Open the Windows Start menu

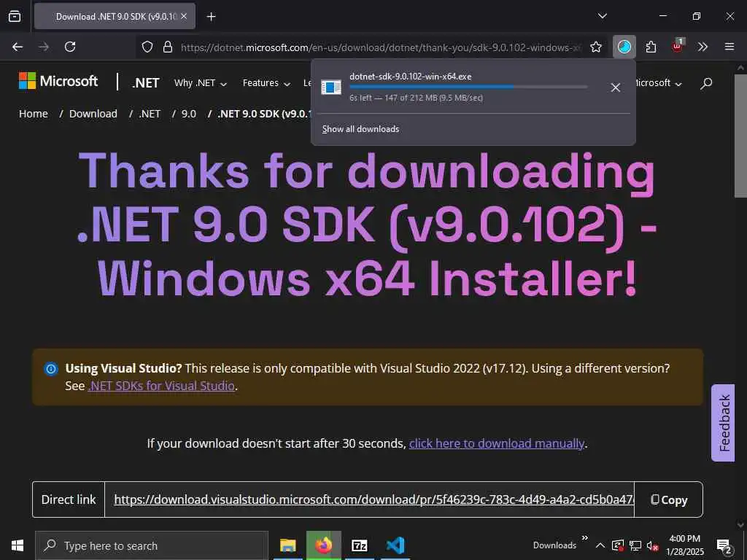[18, 545]
